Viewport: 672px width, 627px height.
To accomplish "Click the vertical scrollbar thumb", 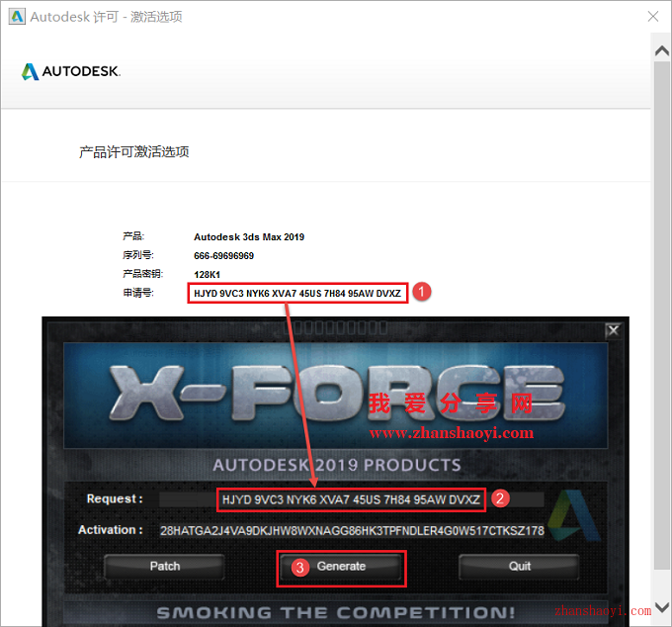I will 662,315.
